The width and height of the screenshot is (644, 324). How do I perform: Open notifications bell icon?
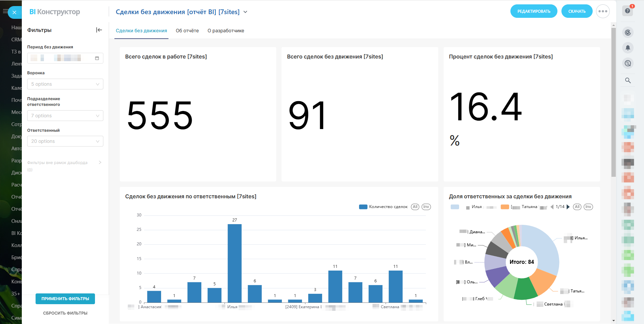coord(628,48)
